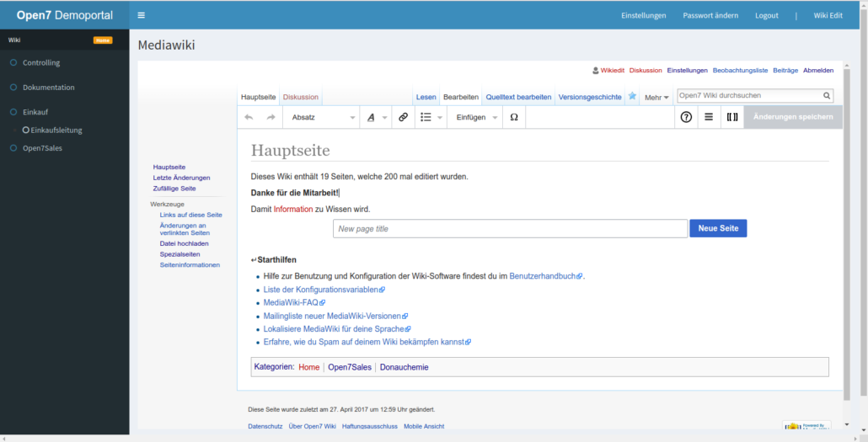Open the Donauchemie category link

tap(404, 367)
